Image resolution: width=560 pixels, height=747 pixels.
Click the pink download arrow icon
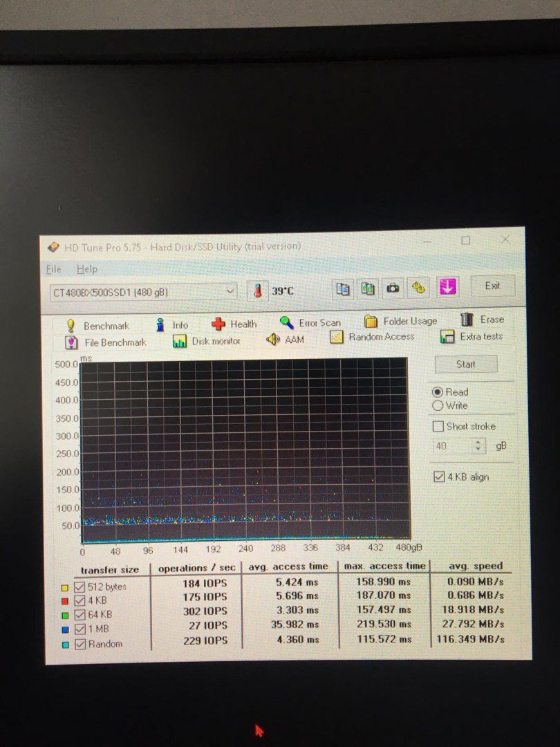447,287
